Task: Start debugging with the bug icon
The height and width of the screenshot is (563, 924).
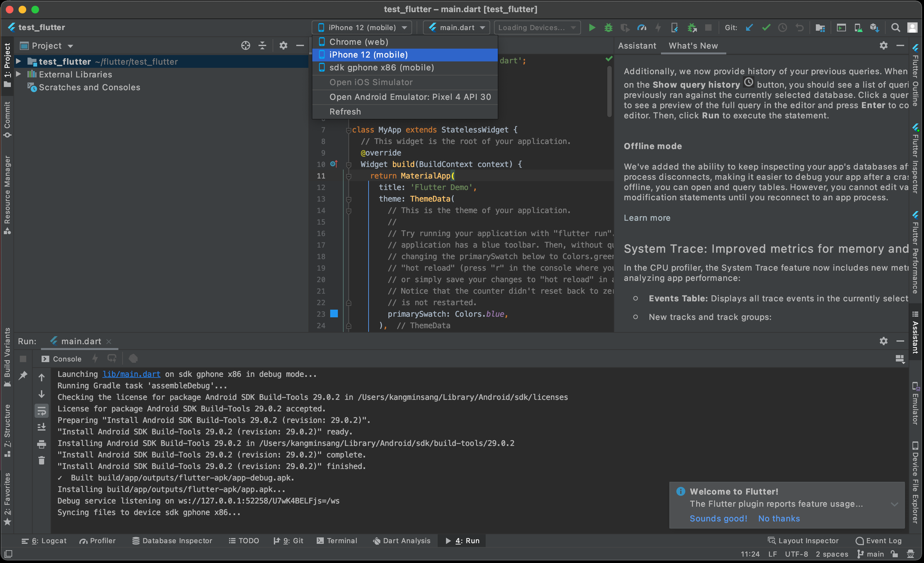Action: coord(608,28)
